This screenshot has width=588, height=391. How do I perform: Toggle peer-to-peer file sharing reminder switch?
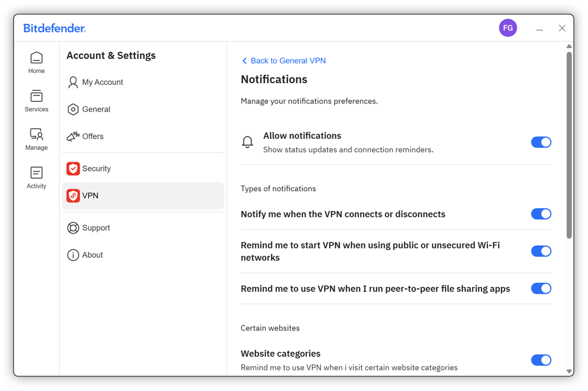(541, 288)
